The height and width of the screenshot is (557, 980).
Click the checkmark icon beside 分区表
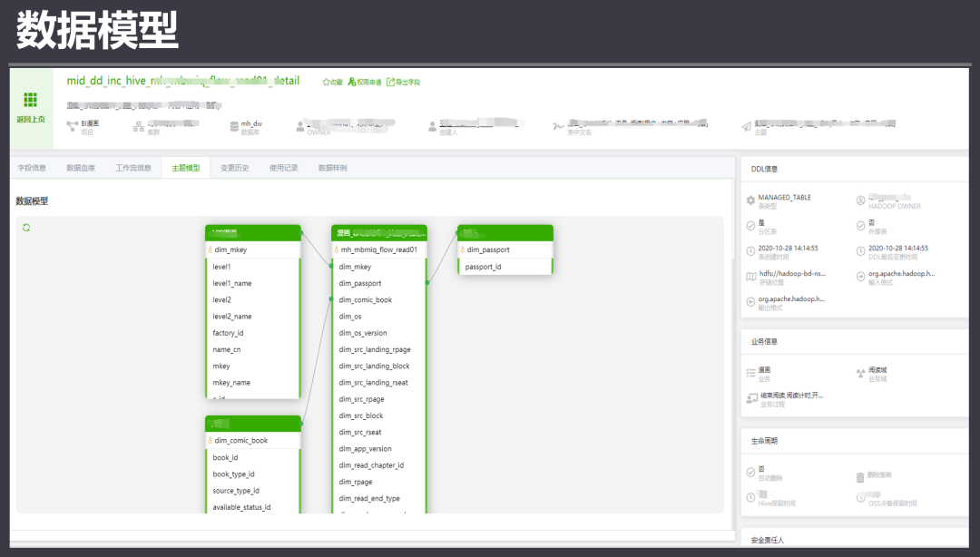tap(750, 226)
